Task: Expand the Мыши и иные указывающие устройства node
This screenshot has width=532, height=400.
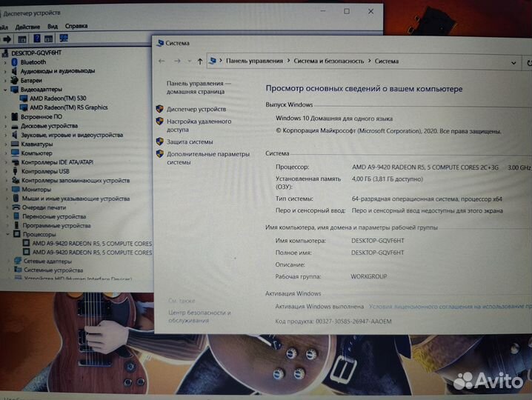Action: click(7, 199)
